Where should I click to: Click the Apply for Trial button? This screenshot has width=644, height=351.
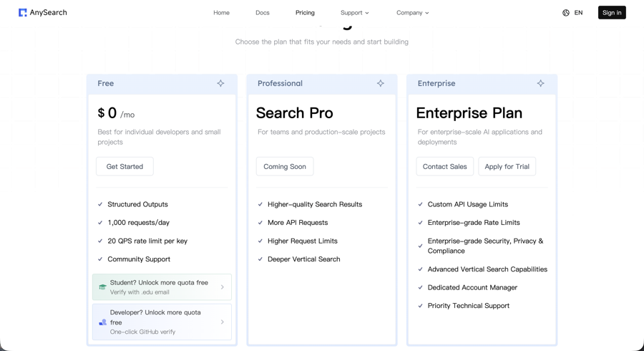coord(507,166)
